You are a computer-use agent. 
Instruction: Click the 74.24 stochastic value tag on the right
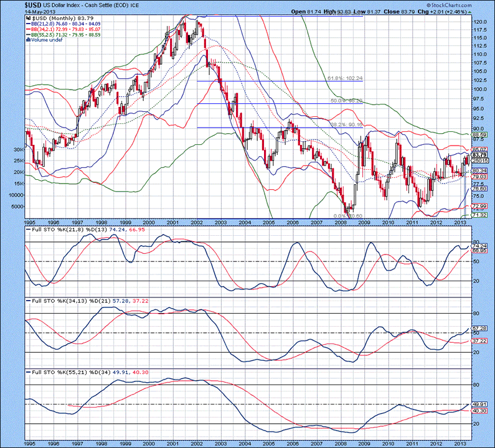coord(480,246)
